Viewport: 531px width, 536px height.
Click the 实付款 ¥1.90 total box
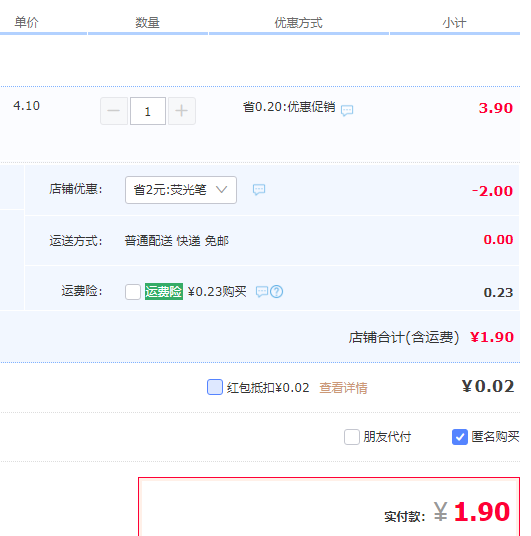pos(329,507)
